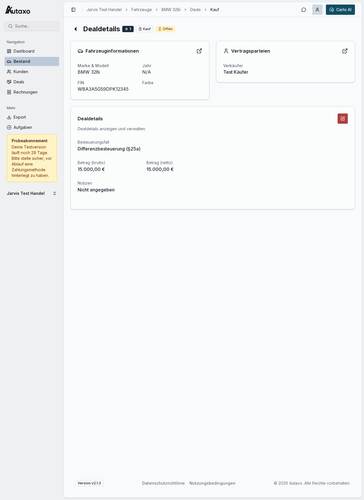Click Differenzbesteuerung (§25a) value

click(x=109, y=149)
